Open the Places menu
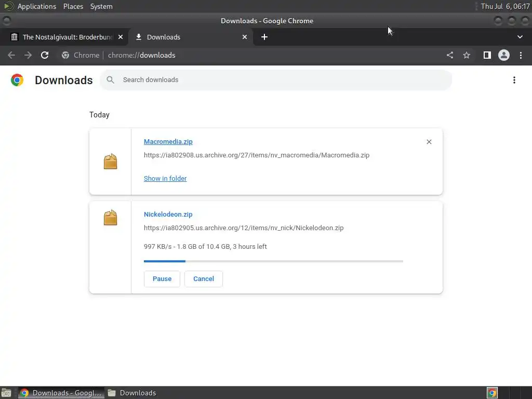Screen dimensions: 532x399 [73, 6]
